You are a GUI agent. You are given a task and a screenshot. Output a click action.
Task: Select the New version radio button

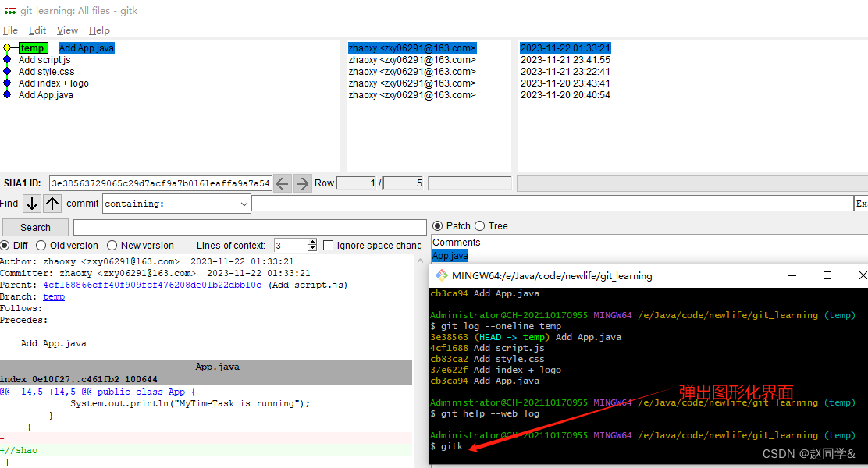(112, 245)
